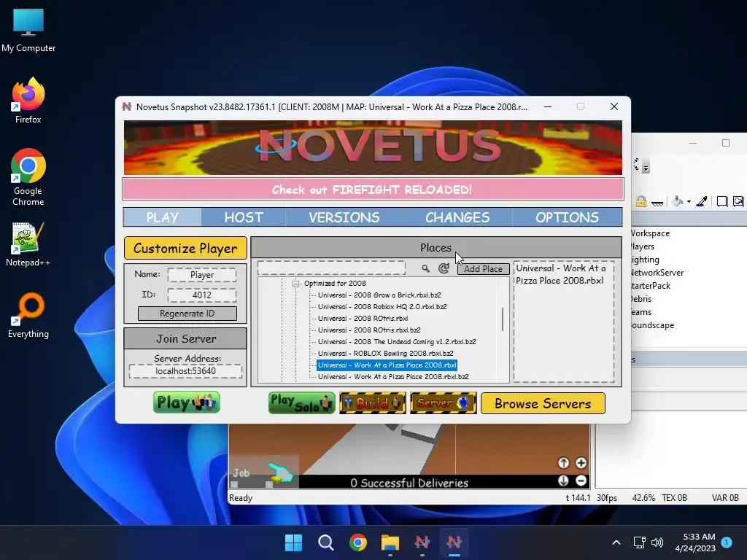
Task: Click the zoom in plus in game view
Action: tap(581, 463)
